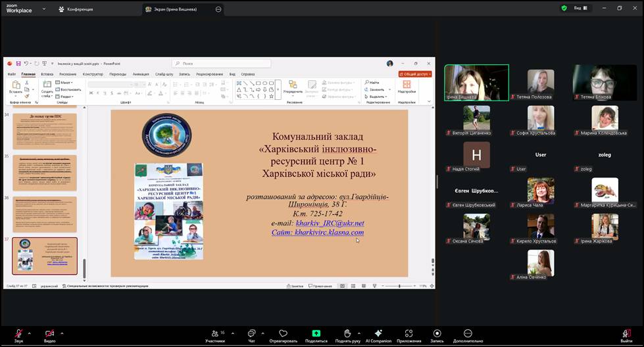644x347 pixels.
Task: Expand the arrow next to Видео options
Action: 62,333
